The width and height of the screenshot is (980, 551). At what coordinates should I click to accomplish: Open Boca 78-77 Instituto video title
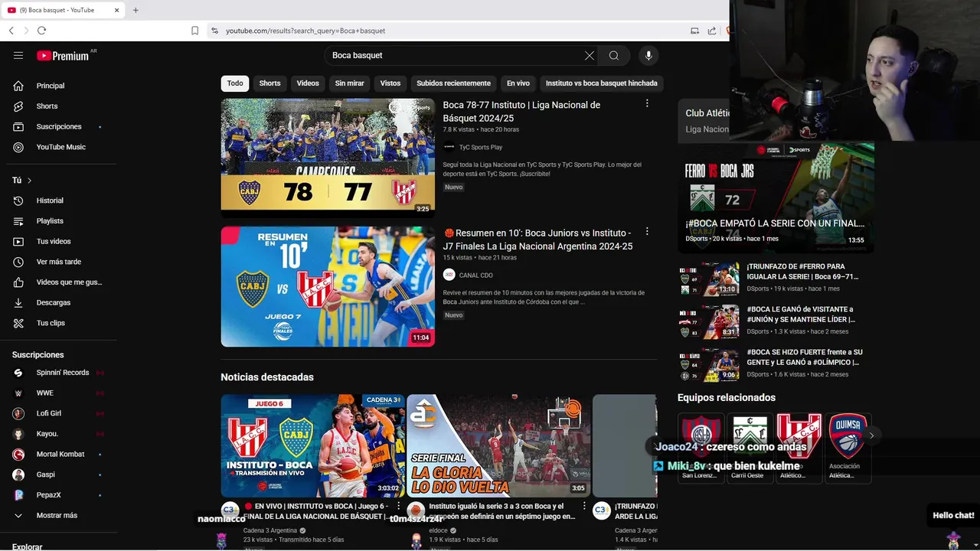pyautogui.click(x=521, y=112)
